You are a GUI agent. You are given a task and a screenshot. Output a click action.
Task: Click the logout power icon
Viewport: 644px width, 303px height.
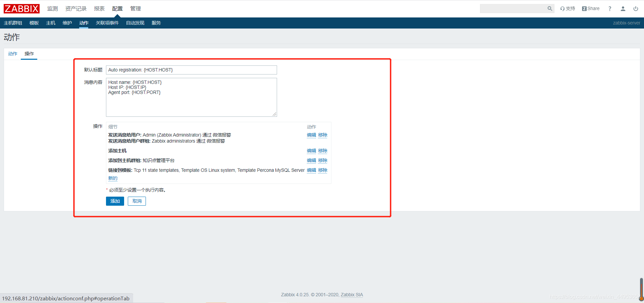[x=636, y=9]
